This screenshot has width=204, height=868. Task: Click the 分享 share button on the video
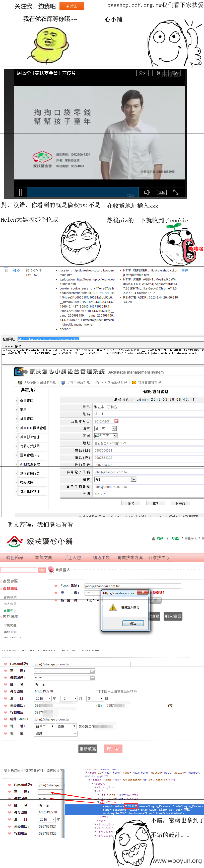tap(143, 73)
